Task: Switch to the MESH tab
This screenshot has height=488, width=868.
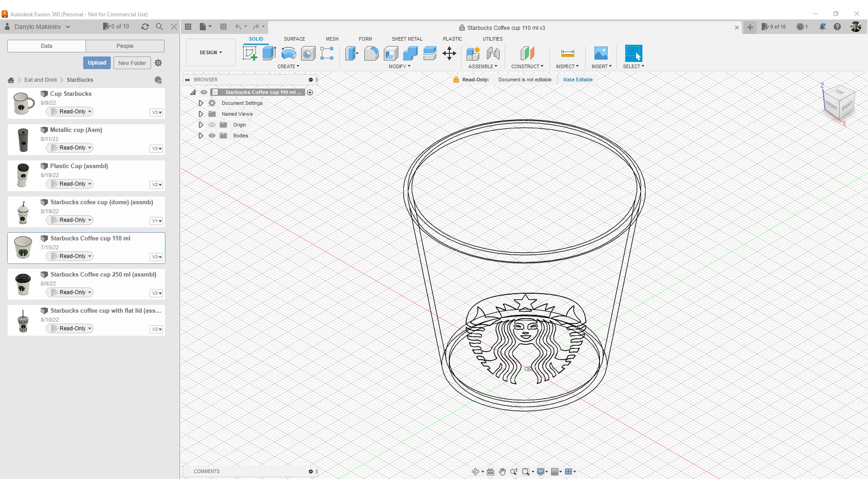Action: click(332, 39)
